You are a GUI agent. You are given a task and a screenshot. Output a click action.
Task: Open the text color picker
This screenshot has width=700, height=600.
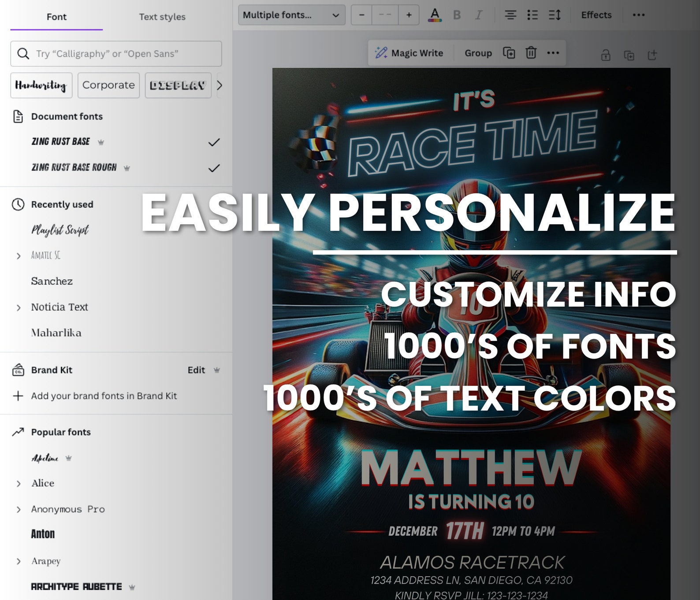tap(435, 15)
